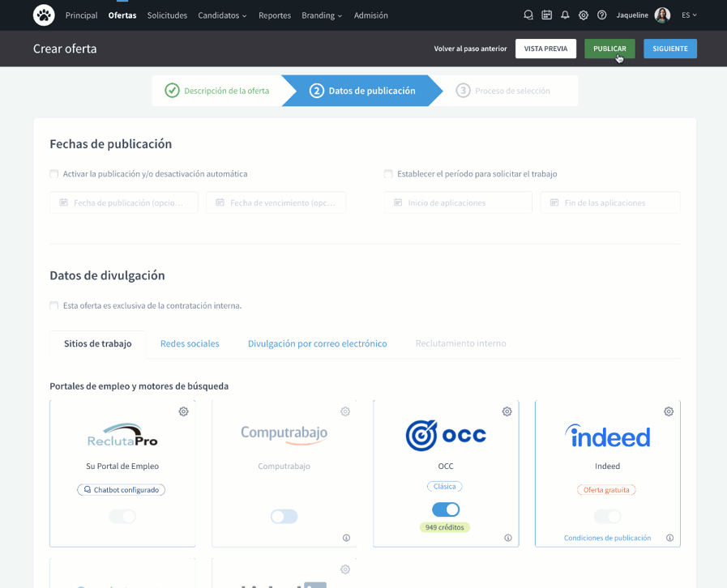This screenshot has width=727, height=588.
Task: Check exclusive internal hiring checkbox
Action: pos(54,305)
